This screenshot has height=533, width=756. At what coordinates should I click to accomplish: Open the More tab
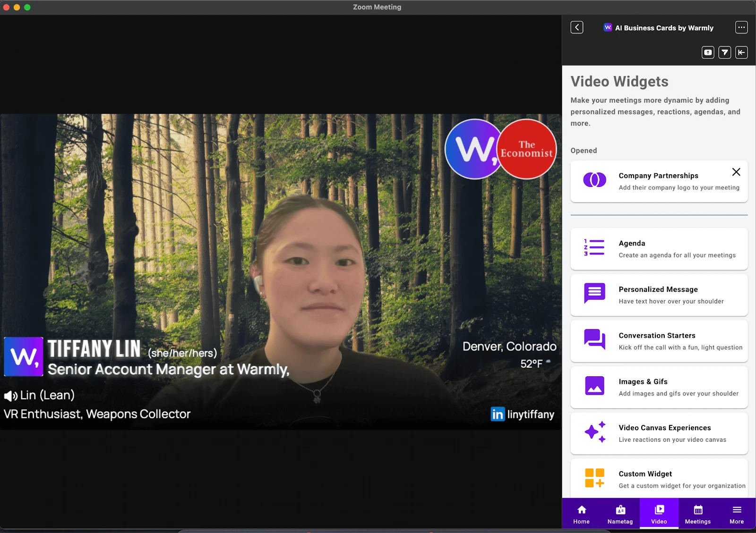click(736, 514)
